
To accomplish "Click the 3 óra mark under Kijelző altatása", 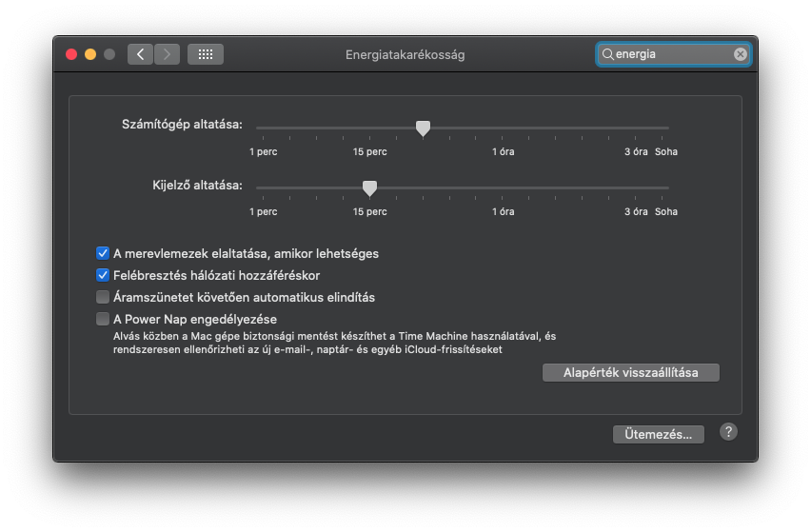I will coord(636,211).
